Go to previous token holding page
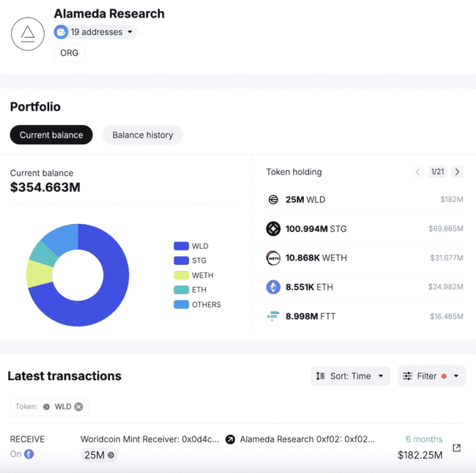The width and height of the screenshot is (476, 473). tap(418, 172)
